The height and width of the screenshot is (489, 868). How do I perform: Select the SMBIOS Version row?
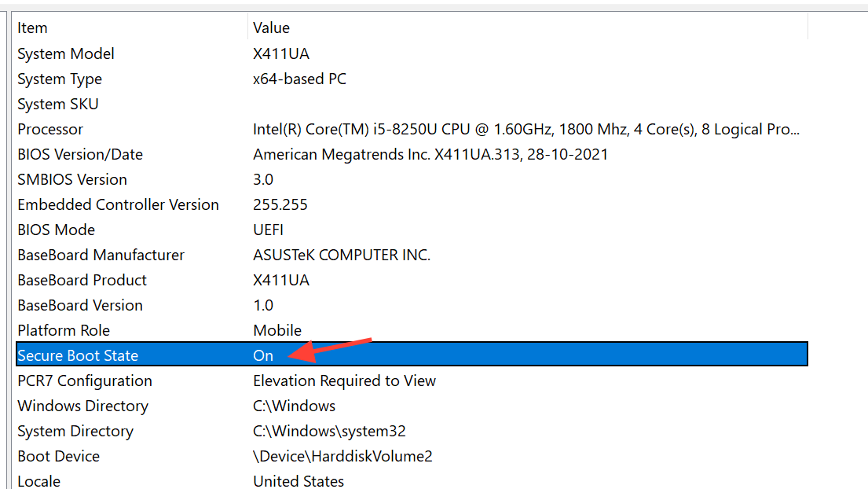(x=72, y=179)
